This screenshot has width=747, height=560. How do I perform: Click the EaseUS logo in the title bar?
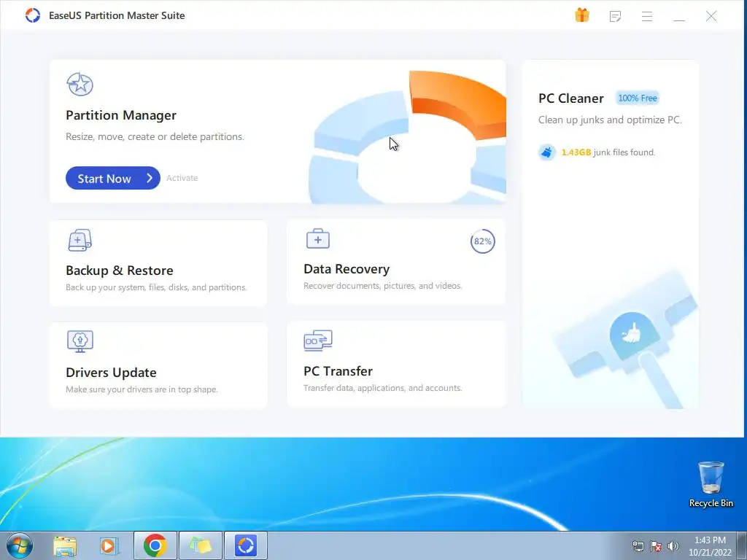(x=32, y=15)
